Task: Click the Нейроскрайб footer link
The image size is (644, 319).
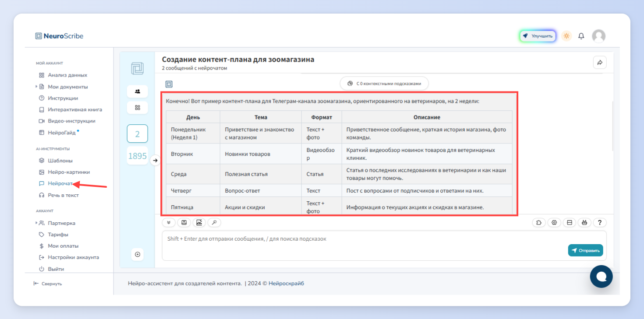Action: (x=286, y=284)
